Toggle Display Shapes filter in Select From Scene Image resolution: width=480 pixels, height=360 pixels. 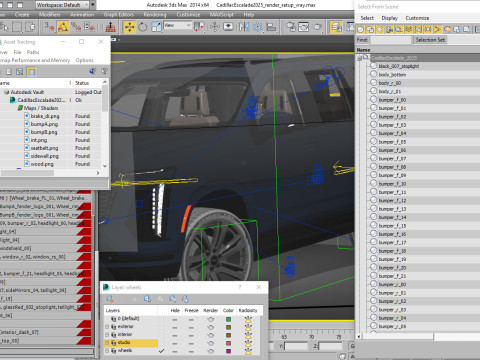click(x=370, y=29)
